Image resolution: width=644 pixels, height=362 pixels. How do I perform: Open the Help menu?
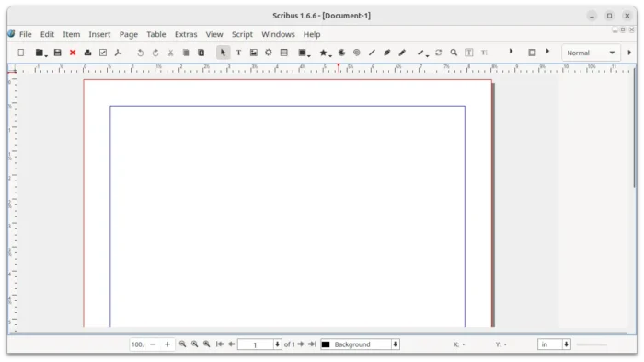point(312,34)
